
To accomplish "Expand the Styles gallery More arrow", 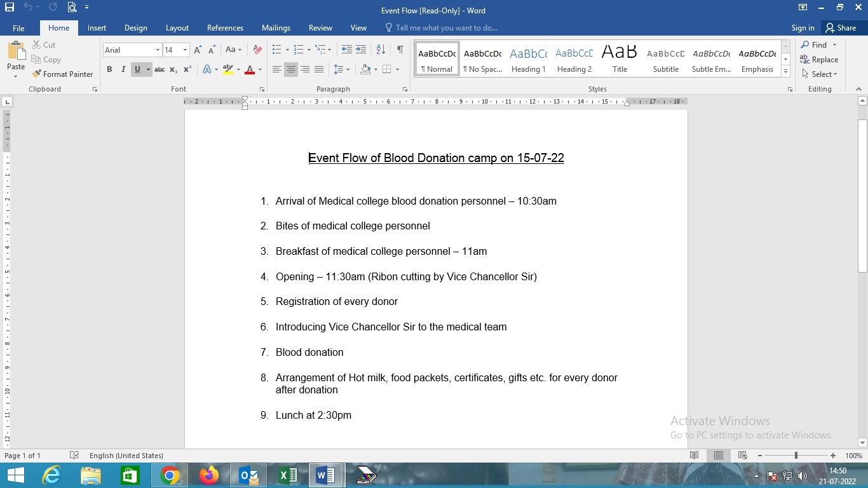I will 786,72.
